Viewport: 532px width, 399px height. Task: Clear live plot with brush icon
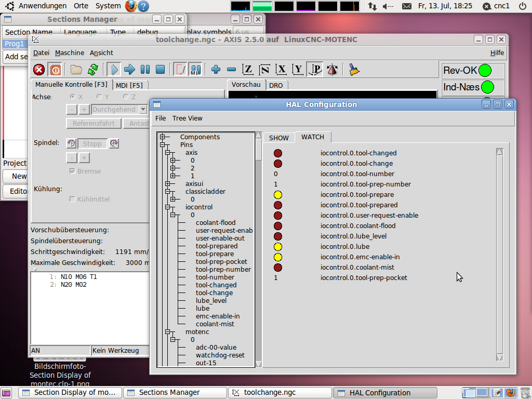[354, 70]
